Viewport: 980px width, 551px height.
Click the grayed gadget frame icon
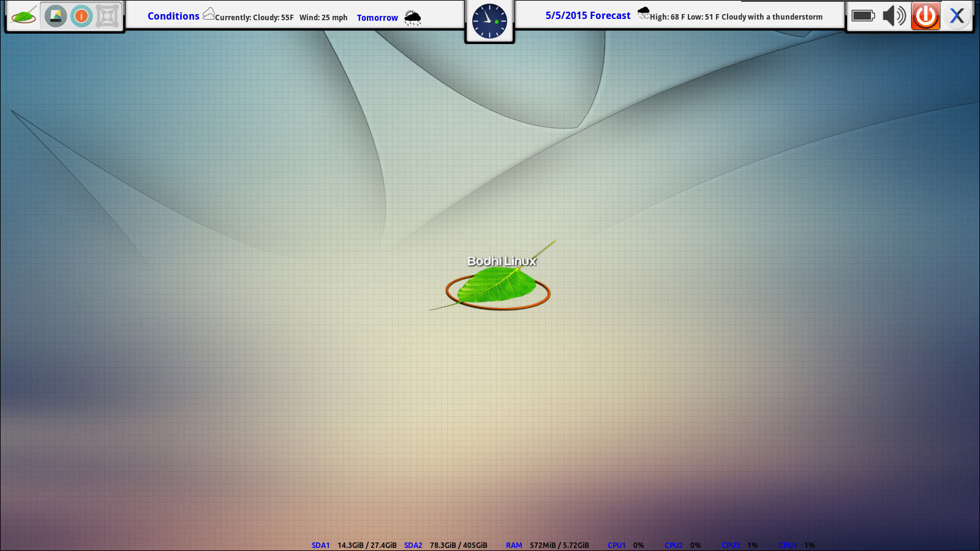pyautogui.click(x=105, y=15)
